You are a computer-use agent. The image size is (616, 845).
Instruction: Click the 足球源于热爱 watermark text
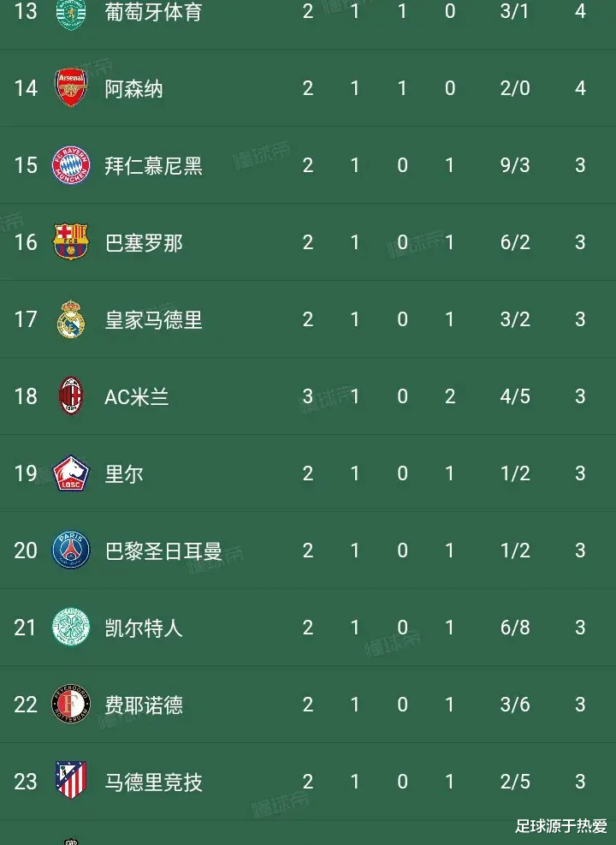pos(561,825)
